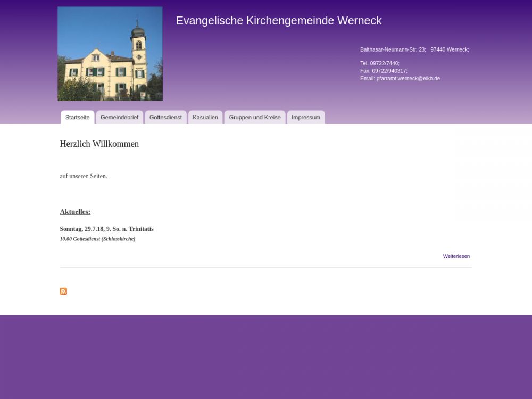Show the Impressum page tab
This screenshot has height=399, width=532.
(x=306, y=118)
